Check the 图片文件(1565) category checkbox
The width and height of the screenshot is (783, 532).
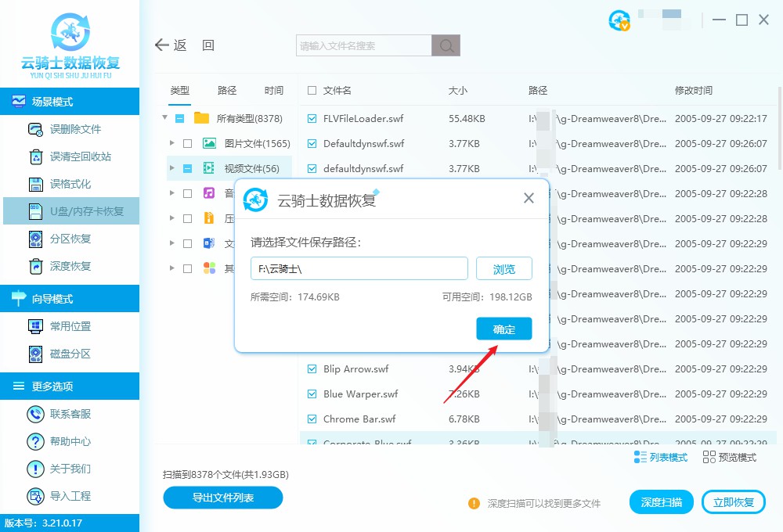click(x=189, y=143)
